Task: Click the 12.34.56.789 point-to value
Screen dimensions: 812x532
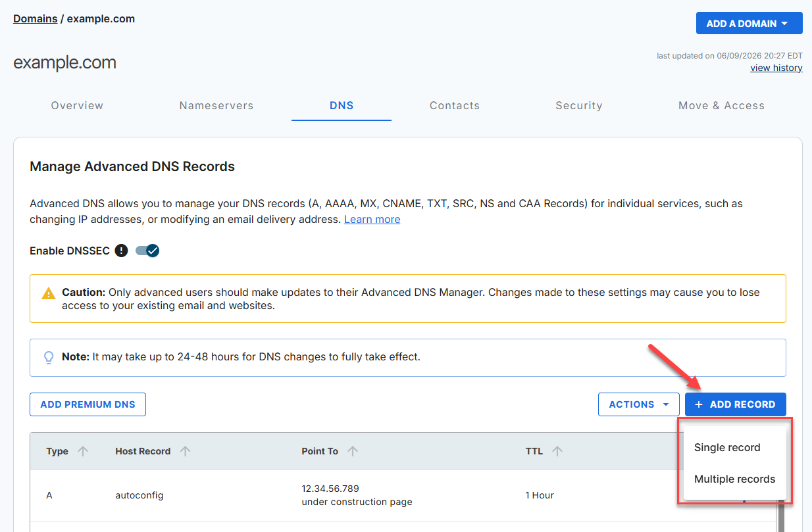Action: click(330, 489)
